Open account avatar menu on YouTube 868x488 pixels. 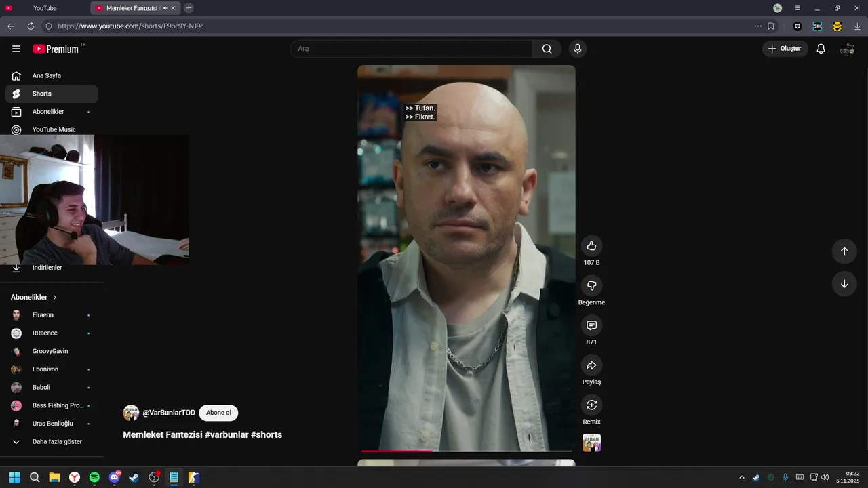pos(847,49)
